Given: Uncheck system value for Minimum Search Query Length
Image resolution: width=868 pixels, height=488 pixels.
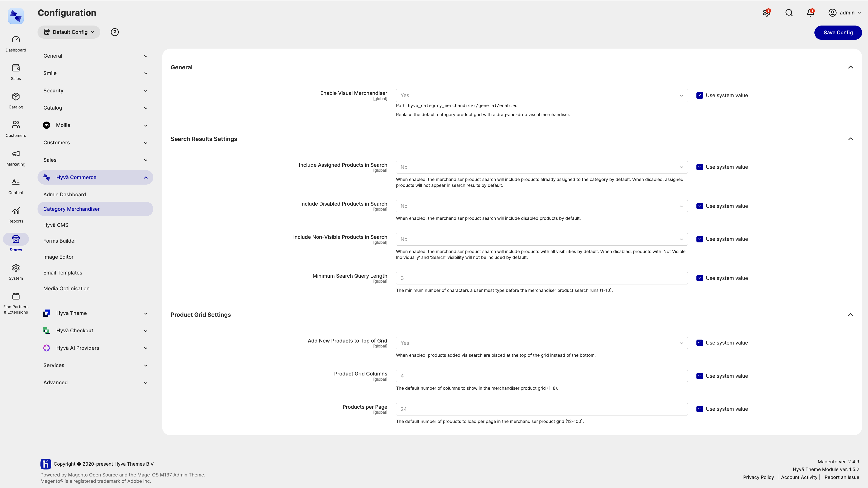Looking at the screenshot, I should point(700,278).
